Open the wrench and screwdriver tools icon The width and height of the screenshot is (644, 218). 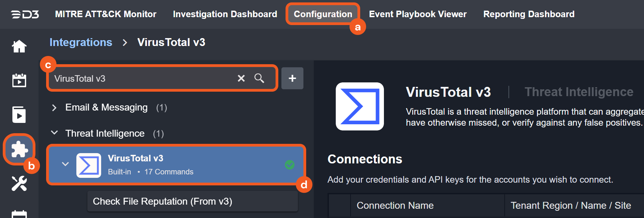tap(19, 183)
